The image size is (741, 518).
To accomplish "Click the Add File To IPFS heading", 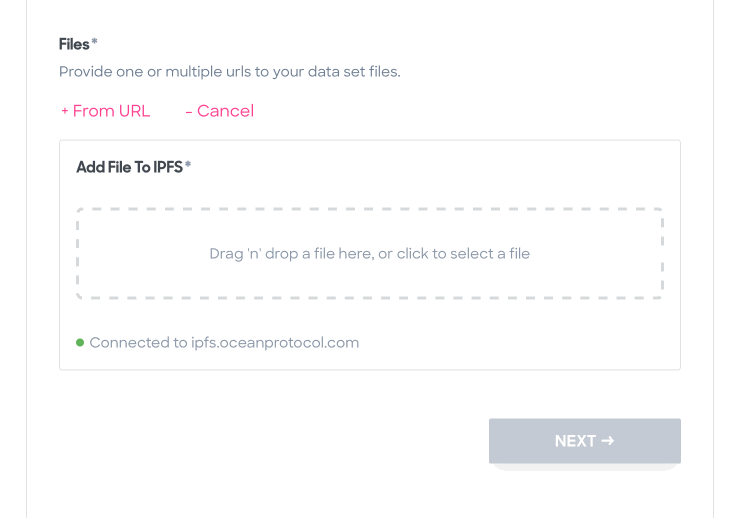I will [x=129, y=167].
